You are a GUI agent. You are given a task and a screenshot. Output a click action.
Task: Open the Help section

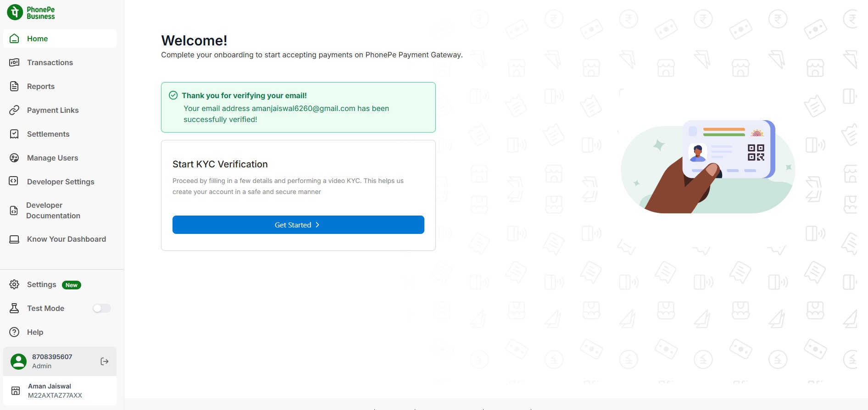(x=60, y=332)
